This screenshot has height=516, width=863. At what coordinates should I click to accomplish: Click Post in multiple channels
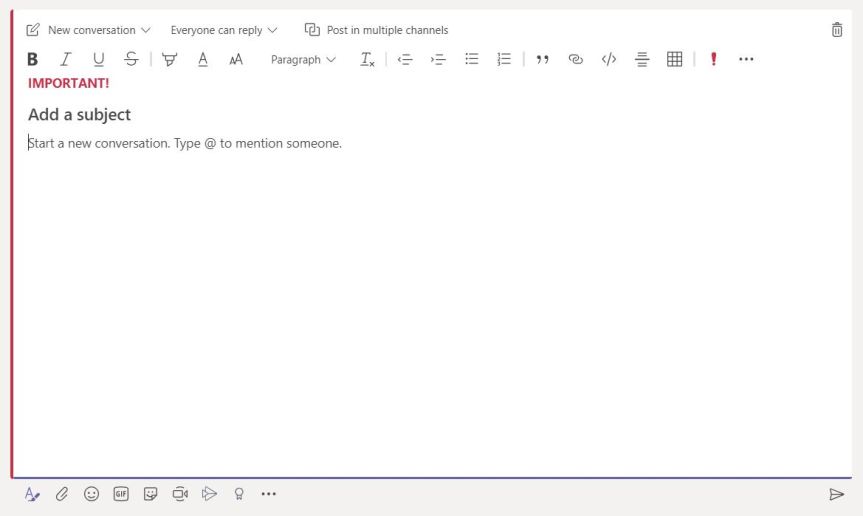pos(377,30)
